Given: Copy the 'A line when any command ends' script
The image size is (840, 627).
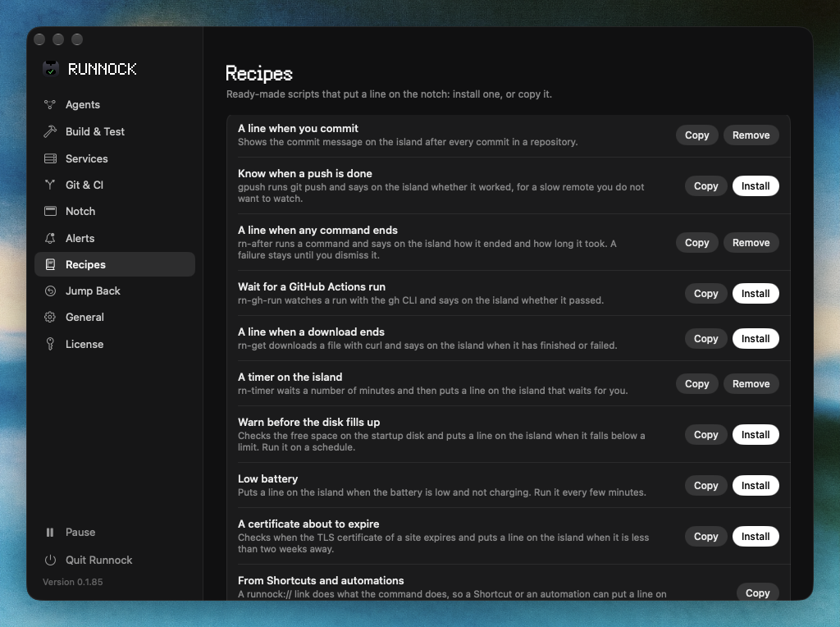Looking at the screenshot, I should pos(696,243).
